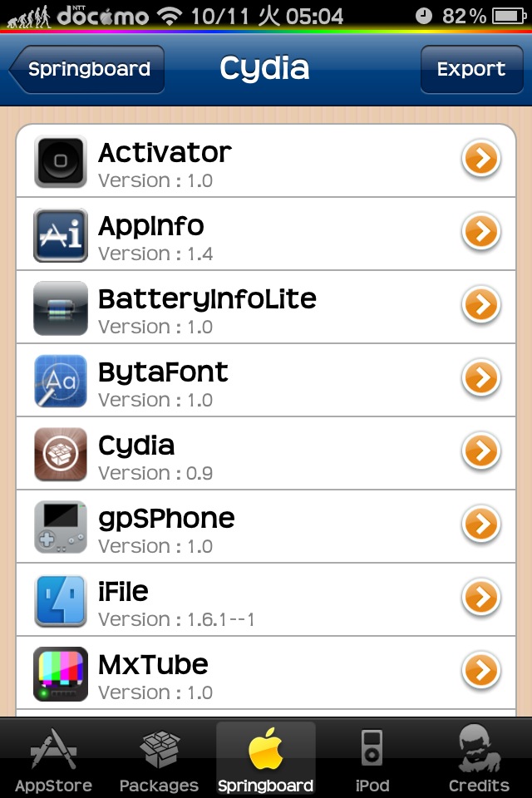Tap the iFile Finder-face icon

61,600
